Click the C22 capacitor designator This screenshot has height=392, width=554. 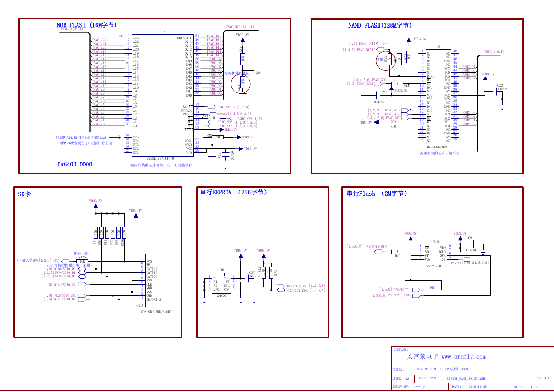499,85
